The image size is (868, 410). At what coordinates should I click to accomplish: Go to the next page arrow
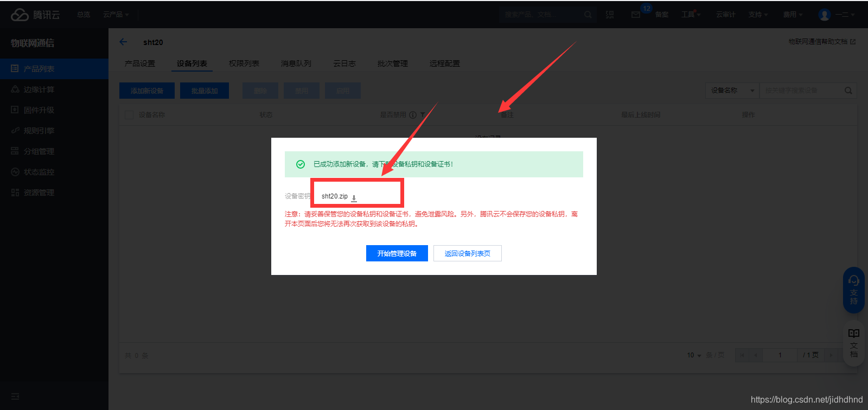click(831, 355)
